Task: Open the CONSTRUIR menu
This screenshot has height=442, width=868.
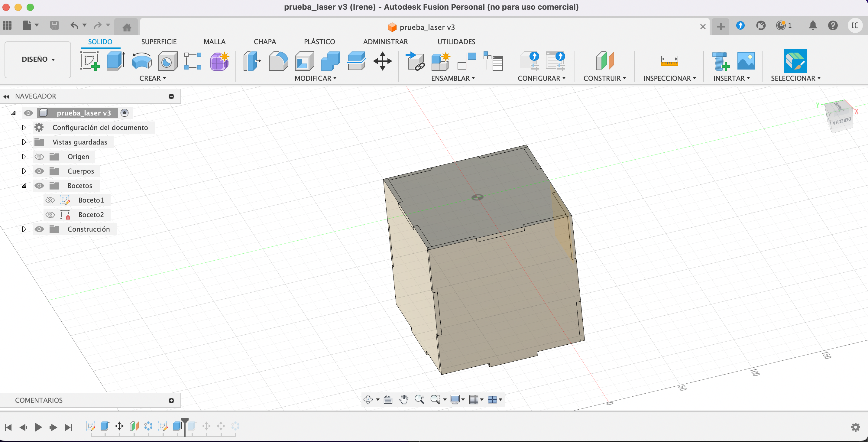Action: 604,78
